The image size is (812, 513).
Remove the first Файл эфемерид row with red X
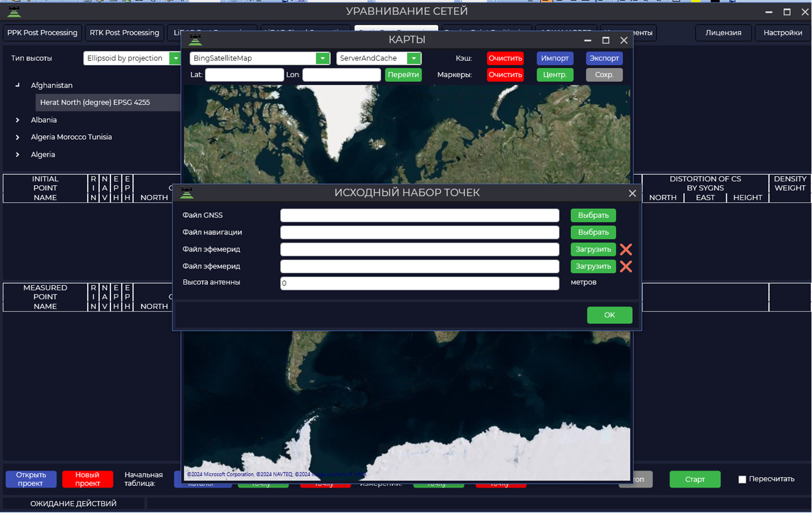click(x=626, y=249)
